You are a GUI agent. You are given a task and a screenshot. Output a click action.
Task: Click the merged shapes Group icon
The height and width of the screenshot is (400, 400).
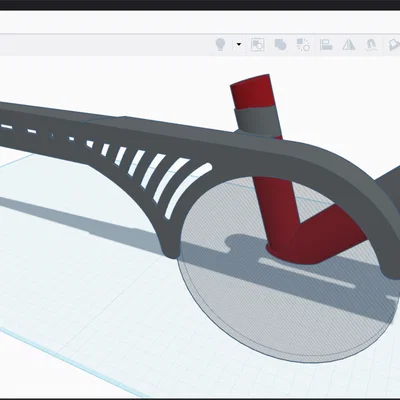click(280, 44)
